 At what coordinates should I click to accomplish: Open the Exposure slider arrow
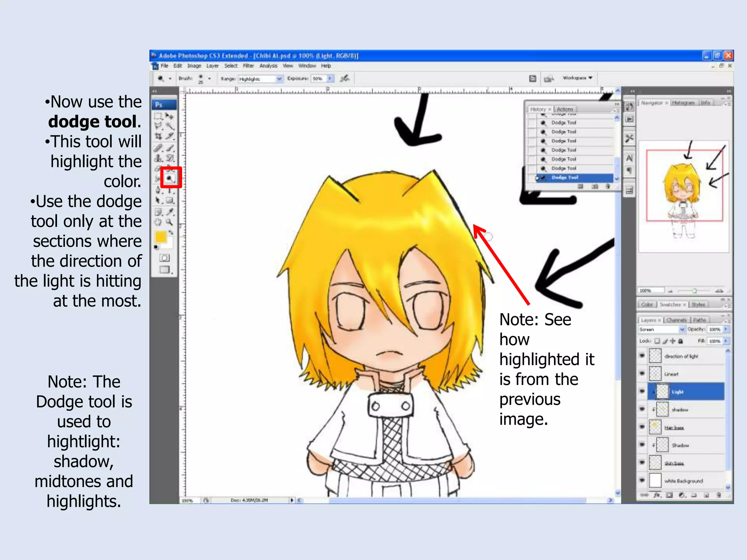(x=330, y=79)
